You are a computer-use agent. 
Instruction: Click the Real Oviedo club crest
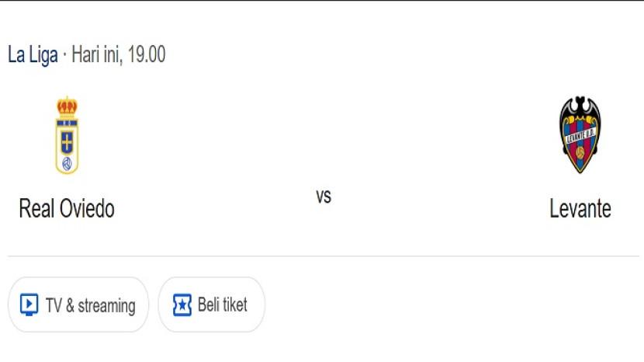point(67,135)
